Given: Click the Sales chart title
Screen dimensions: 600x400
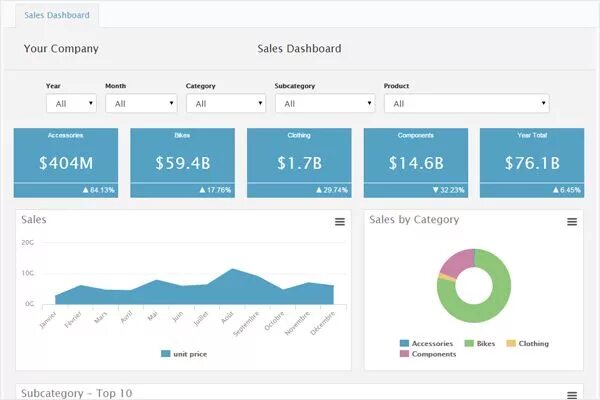Looking at the screenshot, I should (x=34, y=219).
